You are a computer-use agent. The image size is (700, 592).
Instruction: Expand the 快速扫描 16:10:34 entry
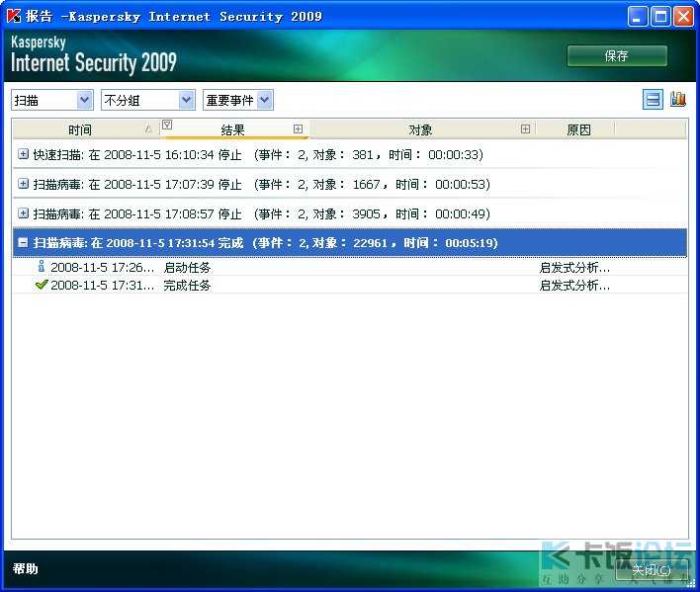[23, 154]
